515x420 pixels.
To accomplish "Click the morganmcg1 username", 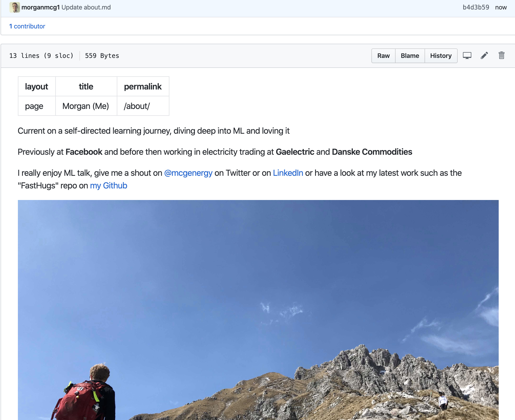I will (x=41, y=7).
